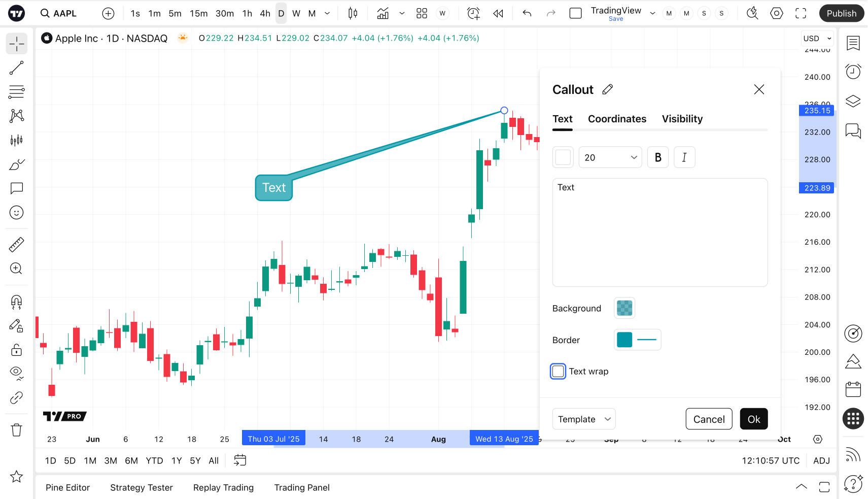868x499 pixels.
Task: Create an alert with the clock icon
Action: click(473, 13)
